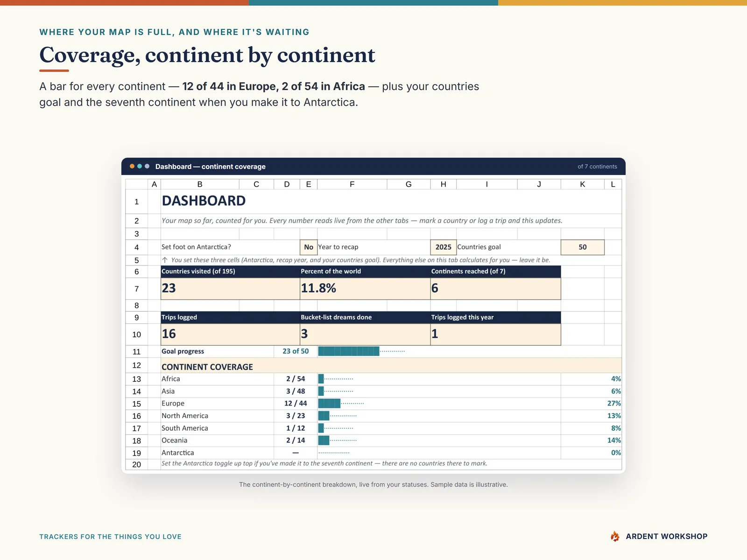
Task: Click the 'of 7 continents' title bar text
Action: click(x=597, y=167)
